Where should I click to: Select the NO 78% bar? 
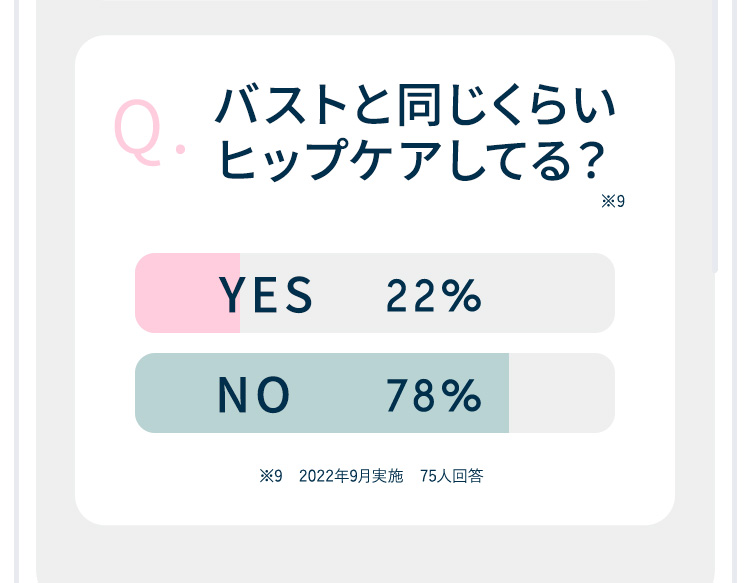pyautogui.click(x=375, y=393)
